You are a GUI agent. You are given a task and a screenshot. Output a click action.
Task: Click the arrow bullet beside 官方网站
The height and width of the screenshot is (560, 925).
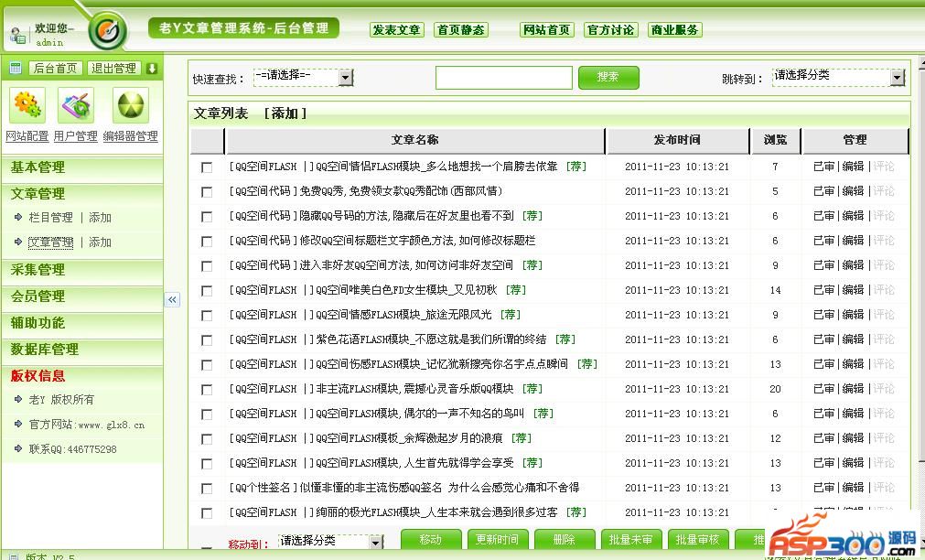click(x=17, y=425)
